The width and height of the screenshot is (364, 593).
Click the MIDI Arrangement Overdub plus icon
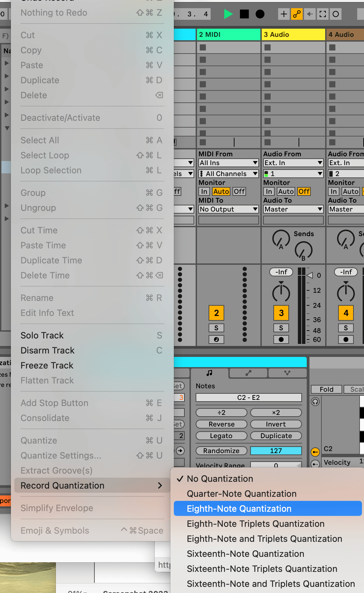284,14
